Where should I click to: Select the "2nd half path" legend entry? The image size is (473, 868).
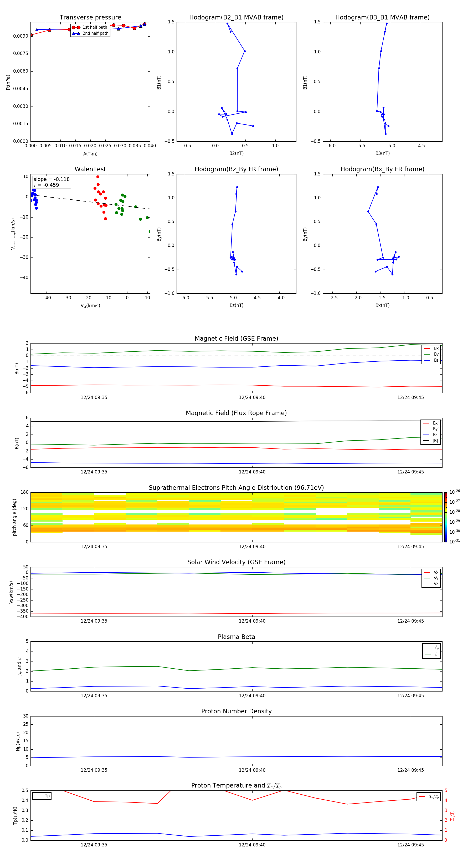point(90,33)
